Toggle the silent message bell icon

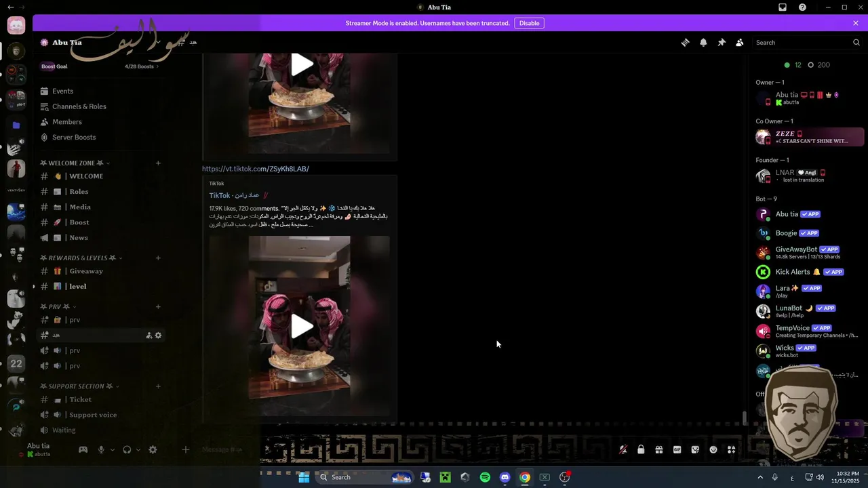[623, 449]
